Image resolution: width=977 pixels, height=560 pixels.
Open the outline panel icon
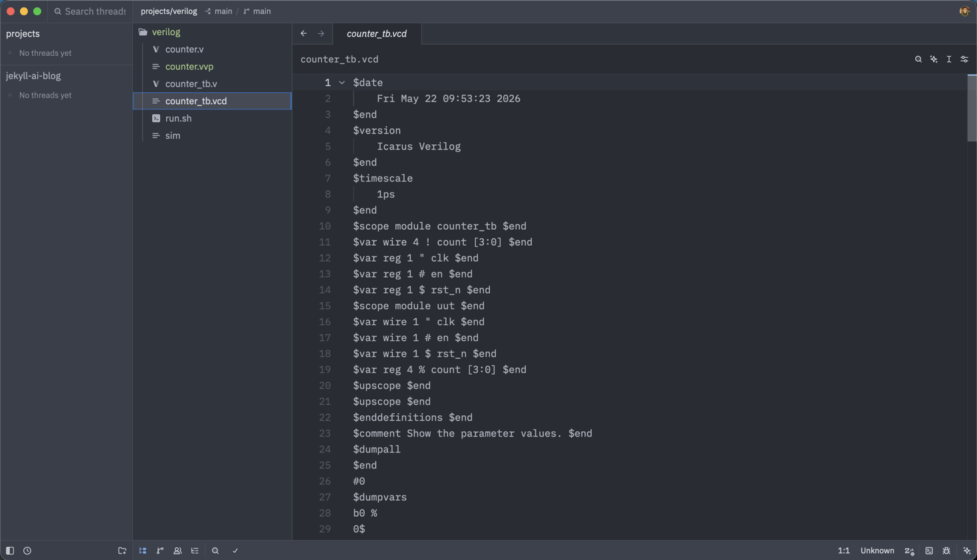(x=195, y=551)
